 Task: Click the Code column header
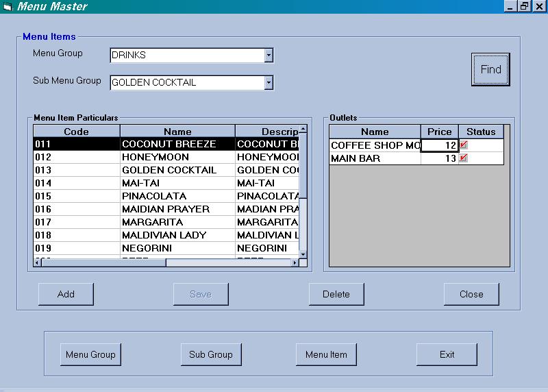pyautogui.click(x=76, y=132)
